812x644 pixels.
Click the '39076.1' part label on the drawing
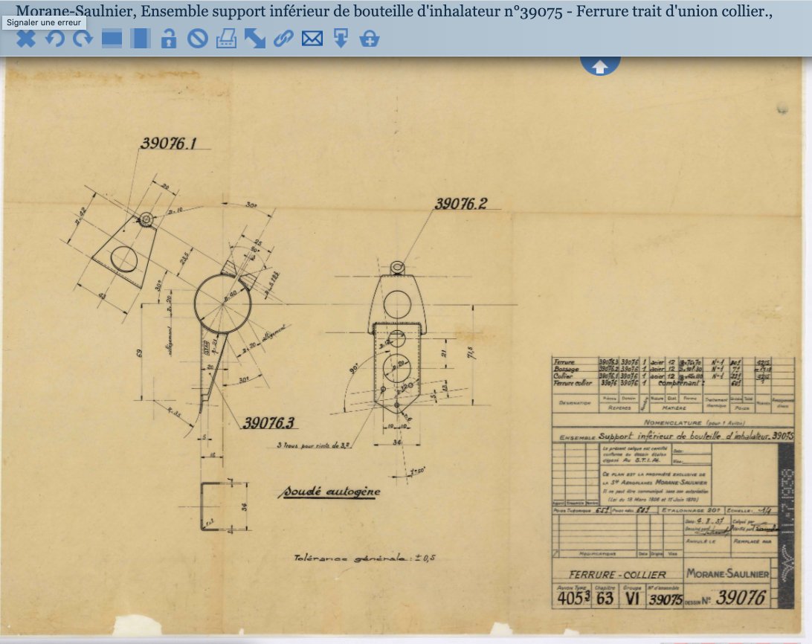[169, 144]
